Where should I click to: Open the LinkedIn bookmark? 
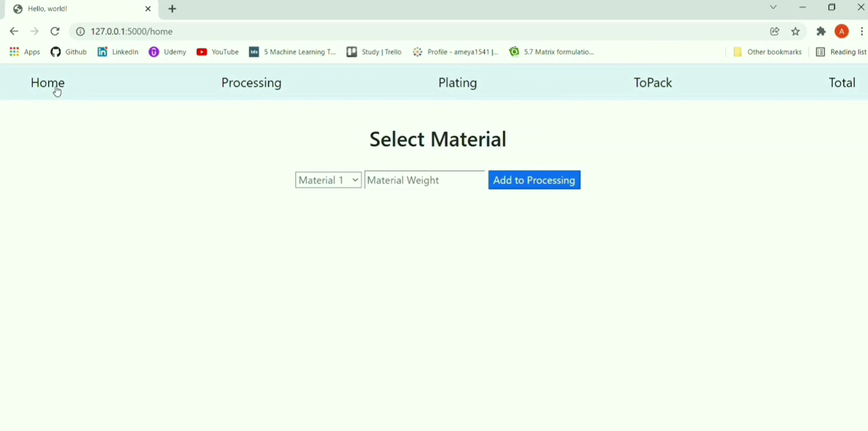(118, 52)
